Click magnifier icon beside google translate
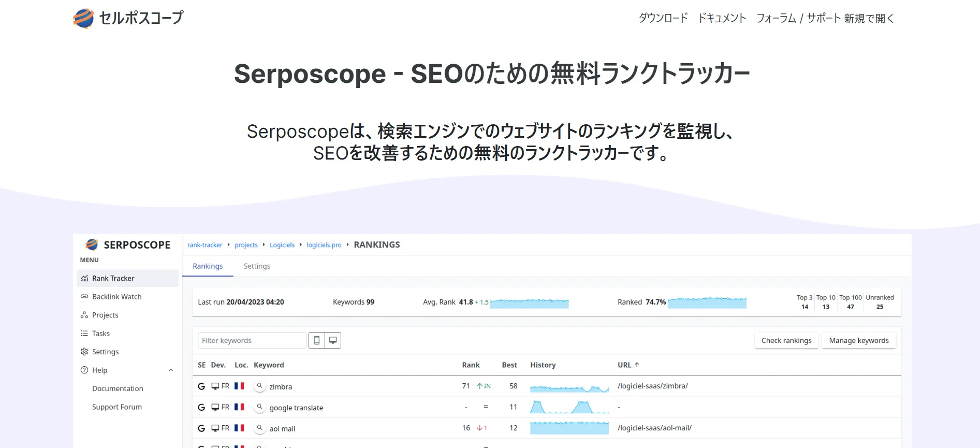The image size is (980, 448). 260,407
